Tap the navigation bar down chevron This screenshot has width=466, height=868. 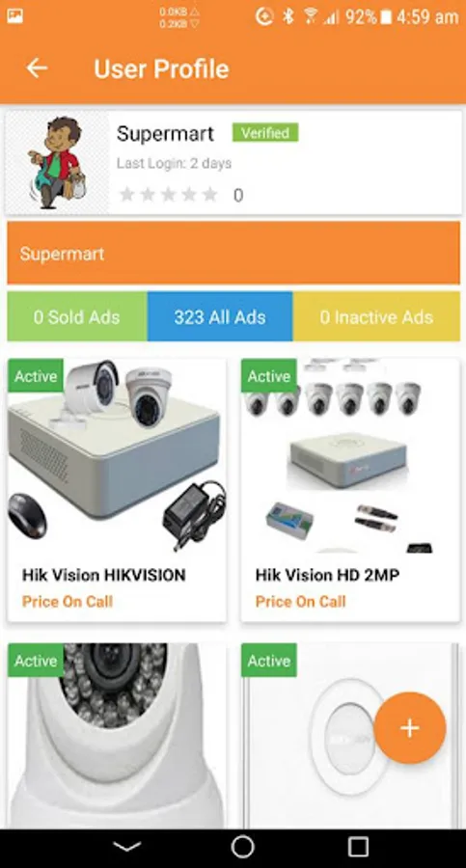[x=127, y=847]
